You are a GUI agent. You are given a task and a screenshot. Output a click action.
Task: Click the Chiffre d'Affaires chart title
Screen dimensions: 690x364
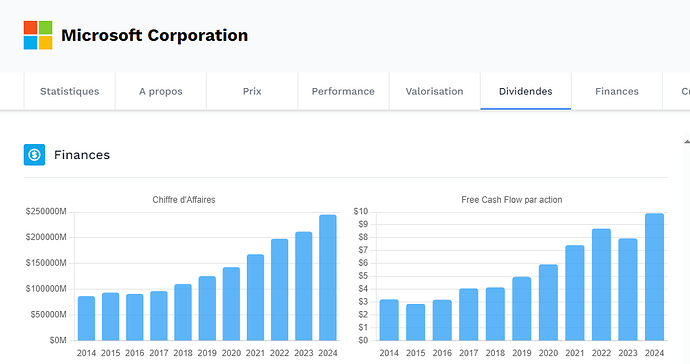click(184, 200)
